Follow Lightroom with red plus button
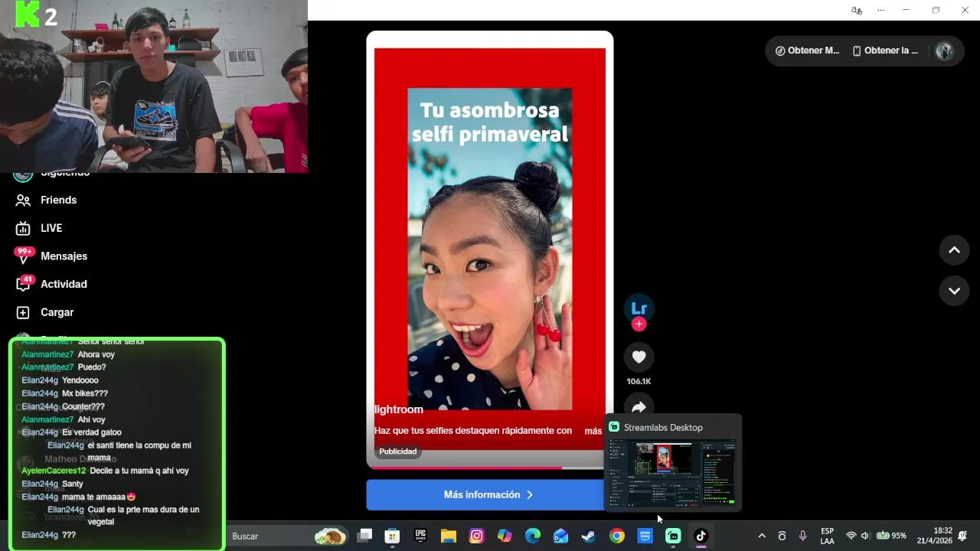980x551 pixels. pyautogui.click(x=639, y=324)
